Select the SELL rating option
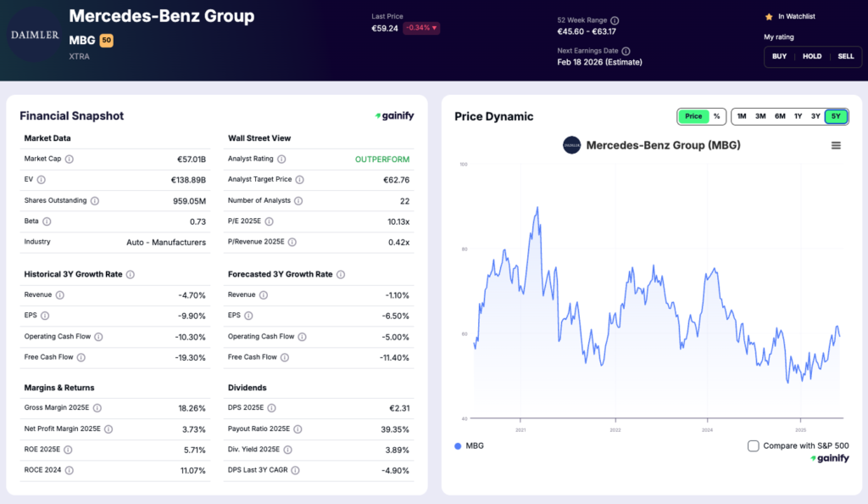Image resolution: width=868 pixels, height=504 pixels. point(846,56)
